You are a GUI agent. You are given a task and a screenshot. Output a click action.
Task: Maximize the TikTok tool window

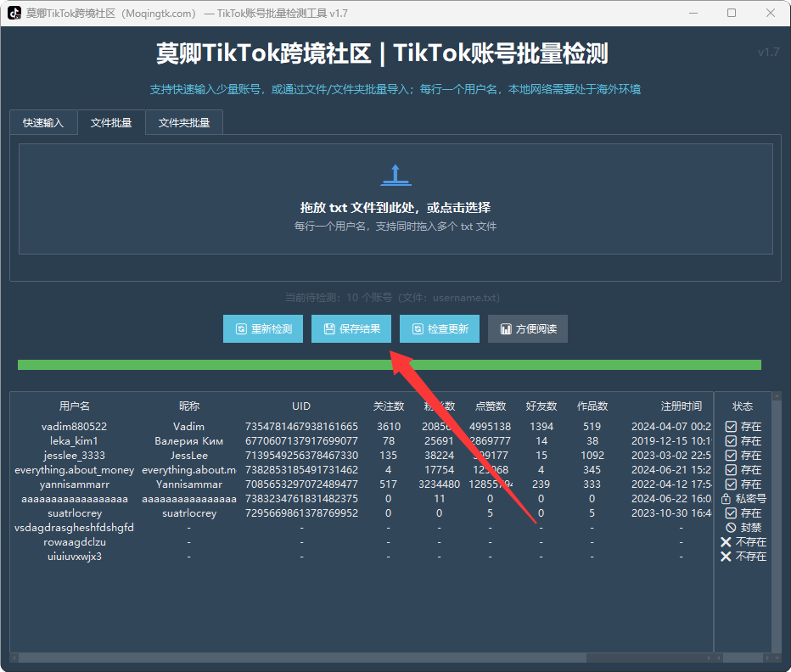(x=732, y=13)
